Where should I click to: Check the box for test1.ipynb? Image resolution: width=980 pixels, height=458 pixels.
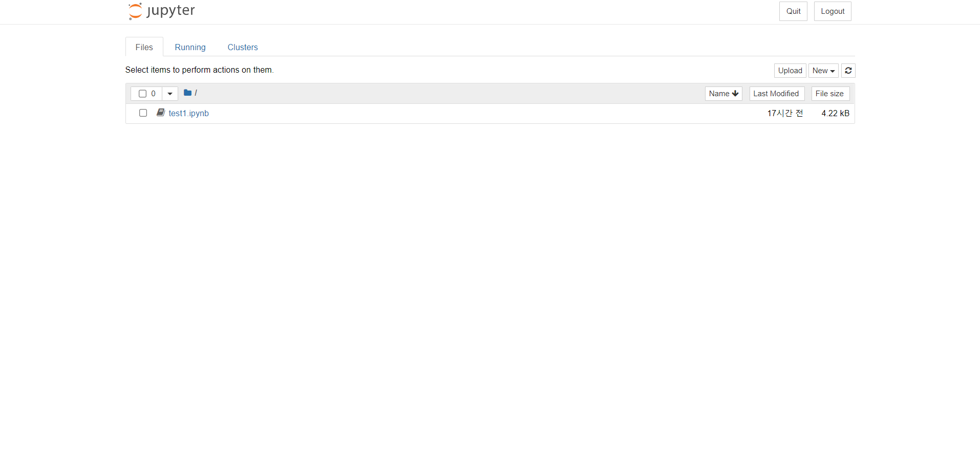coord(143,113)
